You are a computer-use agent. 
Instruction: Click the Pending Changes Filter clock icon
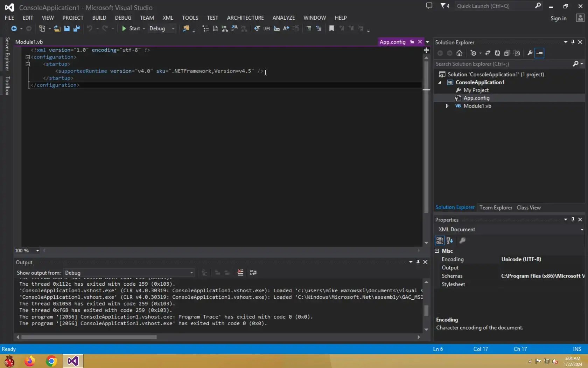[474, 53]
